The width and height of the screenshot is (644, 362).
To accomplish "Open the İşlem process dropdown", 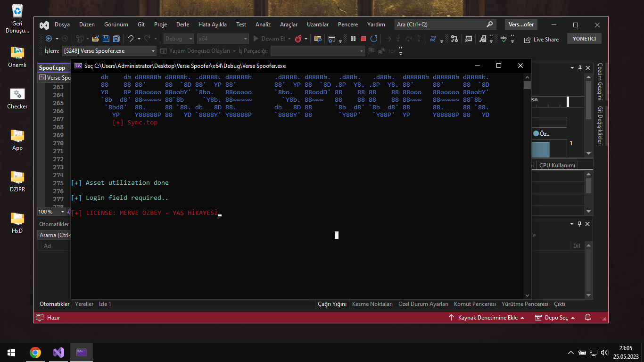I will 109,51.
